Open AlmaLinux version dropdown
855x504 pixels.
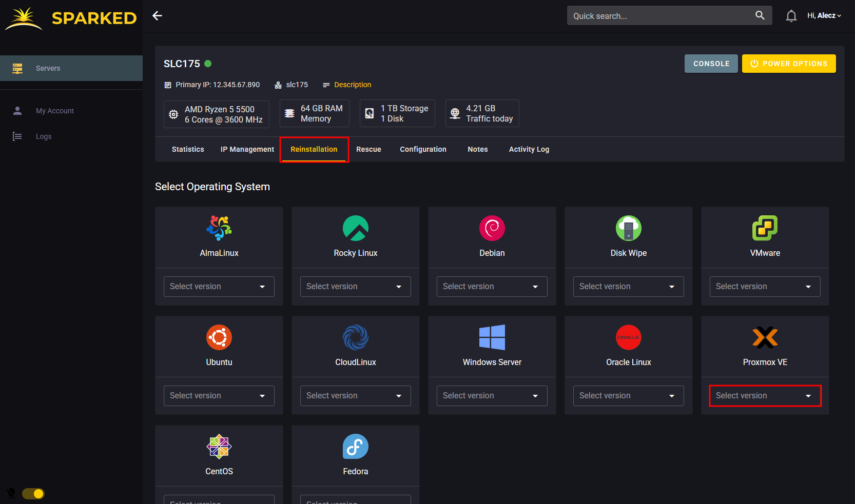coord(219,287)
